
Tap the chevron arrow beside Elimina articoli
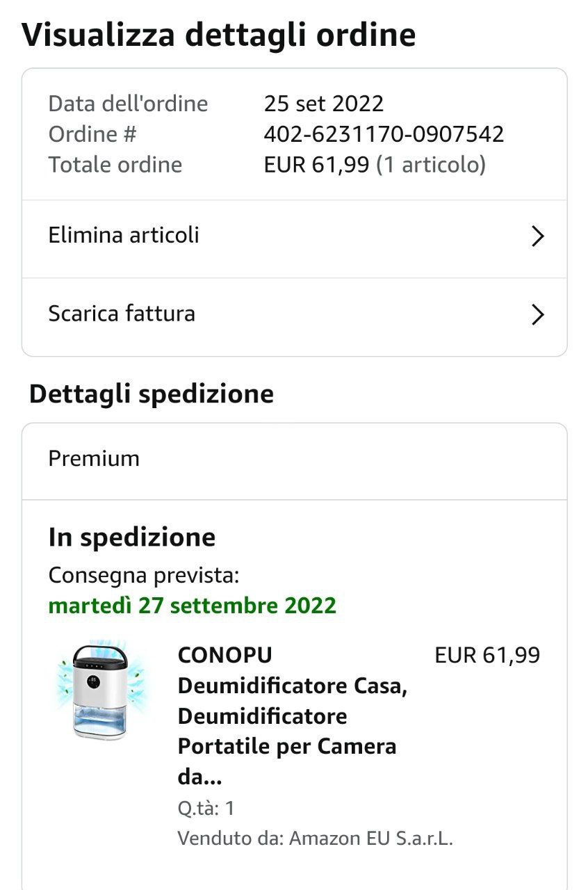(x=537, y=236)
